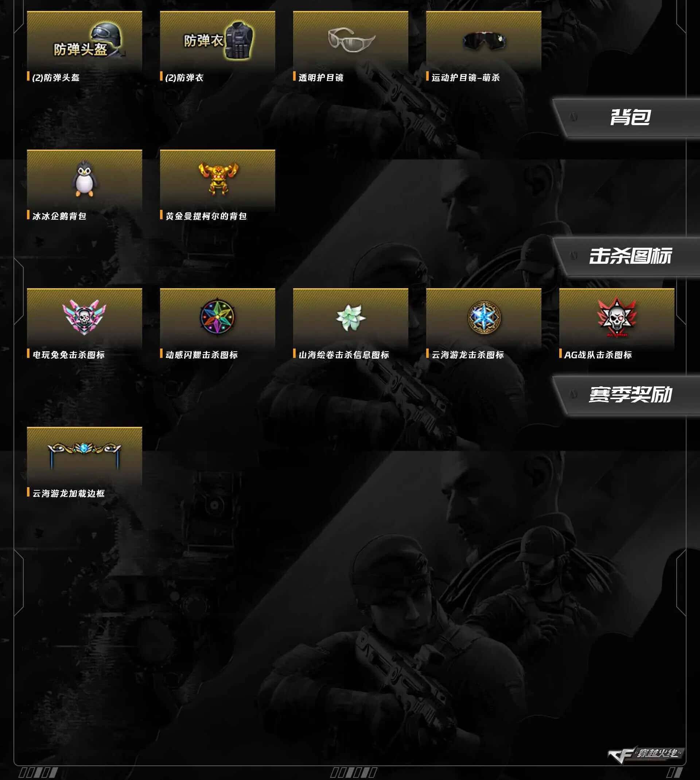Select the bulletproof helmet item icon
This screenshot has width=700, height=780.
(x=84, y=41)
